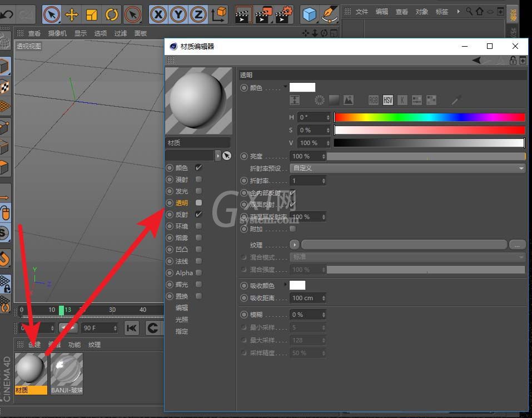The width and height of the screenshot is (532, 418).
Task: Click the white 颜色 color swatch
Action: [302, 87]
